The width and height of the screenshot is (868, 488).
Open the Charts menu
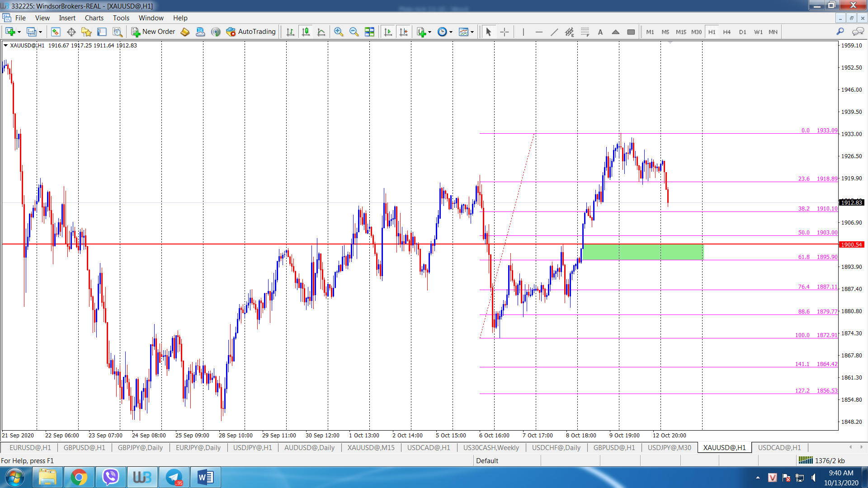point(94,18)
